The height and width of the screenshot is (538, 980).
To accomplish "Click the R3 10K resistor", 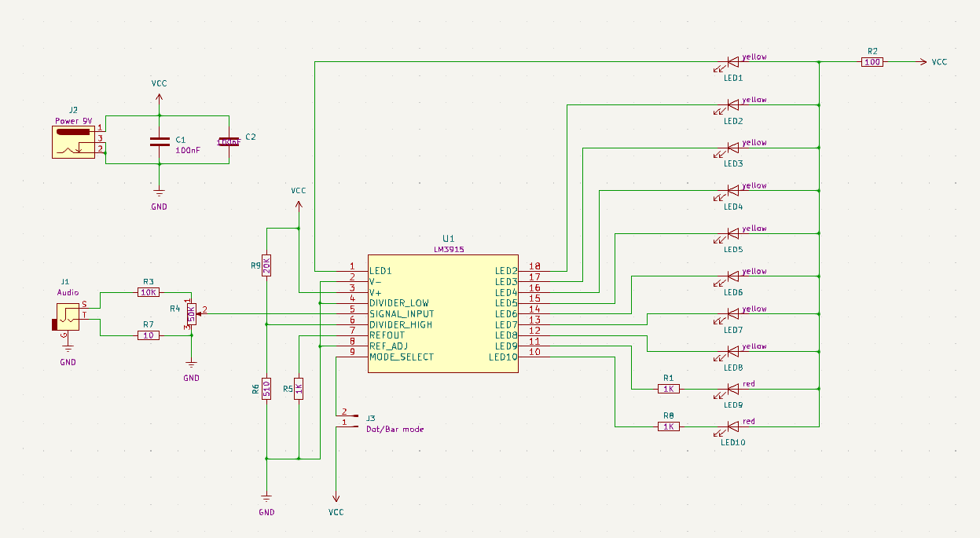I will [148, 291].
